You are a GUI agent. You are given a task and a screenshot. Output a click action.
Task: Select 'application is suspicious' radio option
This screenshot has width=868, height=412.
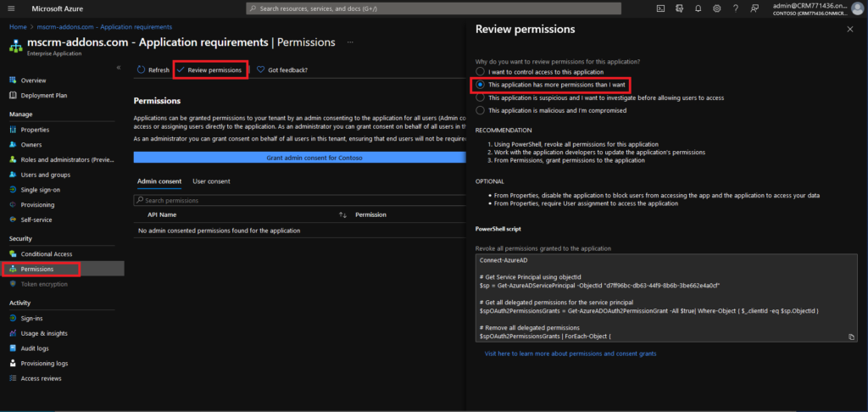pos(480,97)
